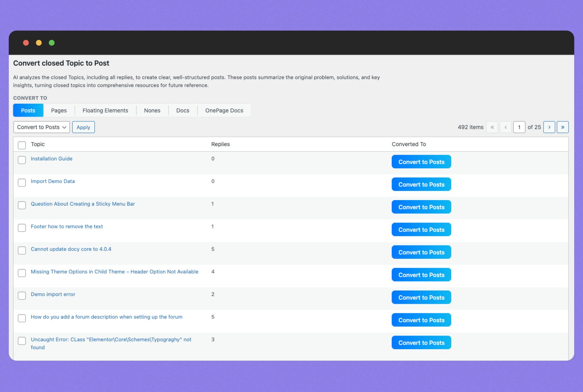Click the green maximize window dot
The image size is (583, 392).
click(52, 43)
